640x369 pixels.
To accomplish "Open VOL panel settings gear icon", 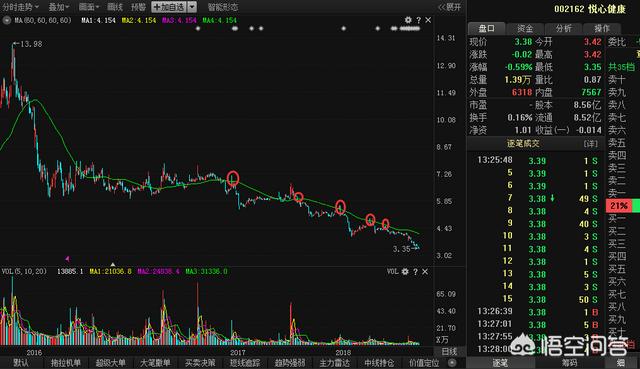I will pos(405,271).
